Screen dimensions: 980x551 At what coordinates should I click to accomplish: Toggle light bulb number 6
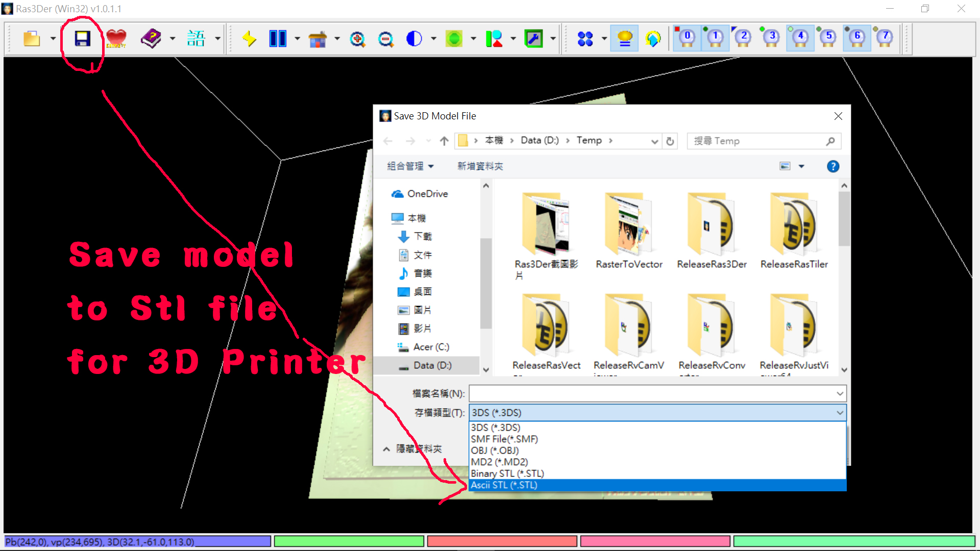(x=856, y=38)
